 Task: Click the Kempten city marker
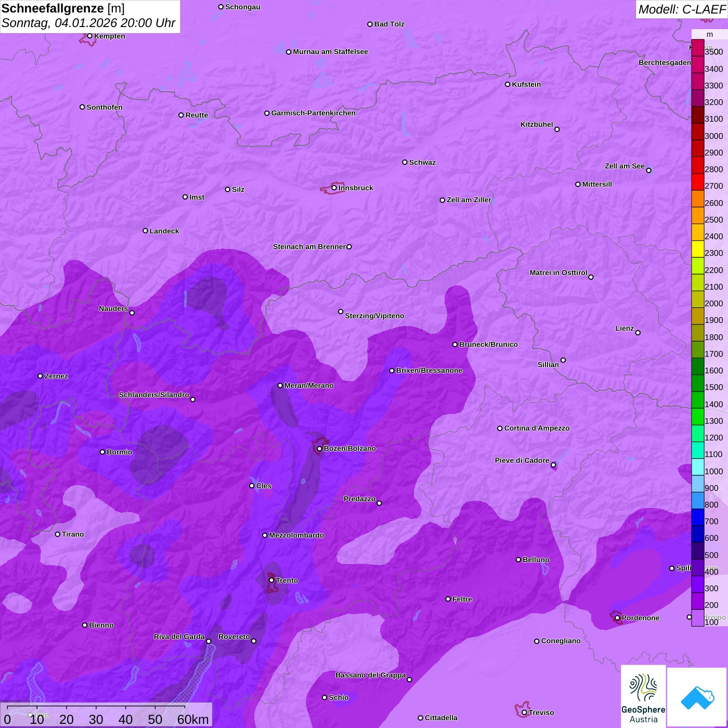pyautogui.click(x=90, y=36)
